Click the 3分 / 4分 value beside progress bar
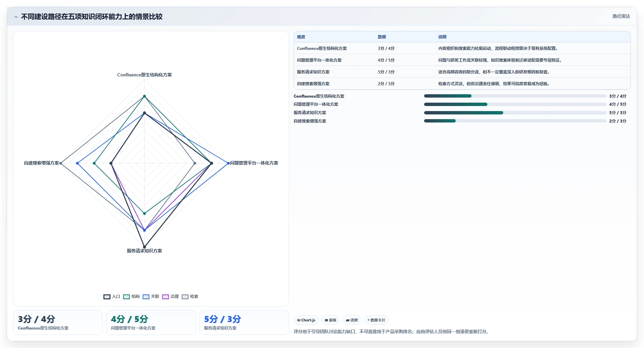This screenshot has width=644, height=348. click(x=618, y=96)
